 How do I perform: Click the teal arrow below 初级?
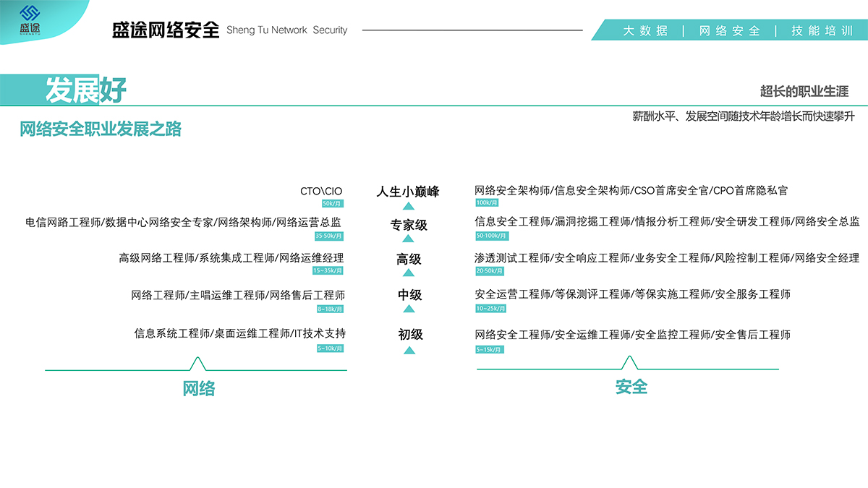(x=409, y=351)
